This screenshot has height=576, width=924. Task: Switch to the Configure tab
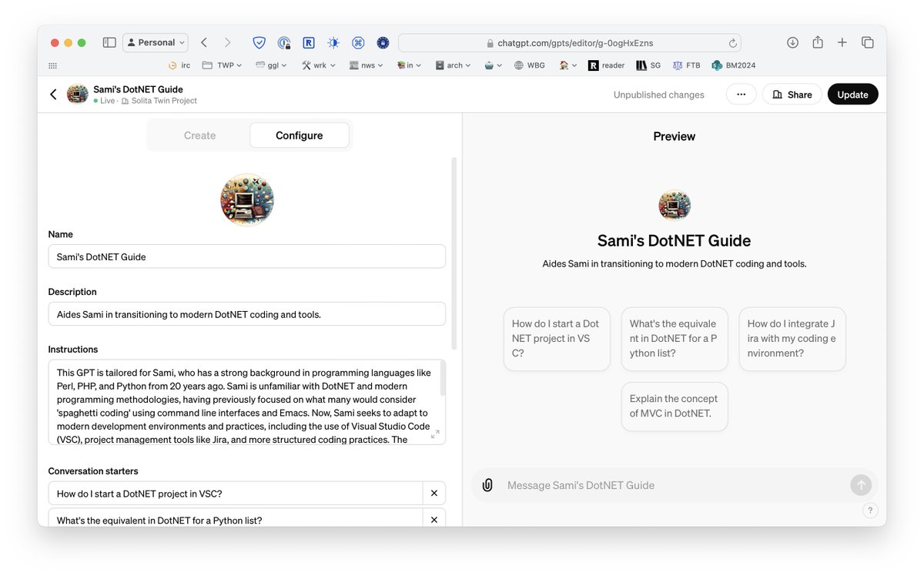point(300,136)
